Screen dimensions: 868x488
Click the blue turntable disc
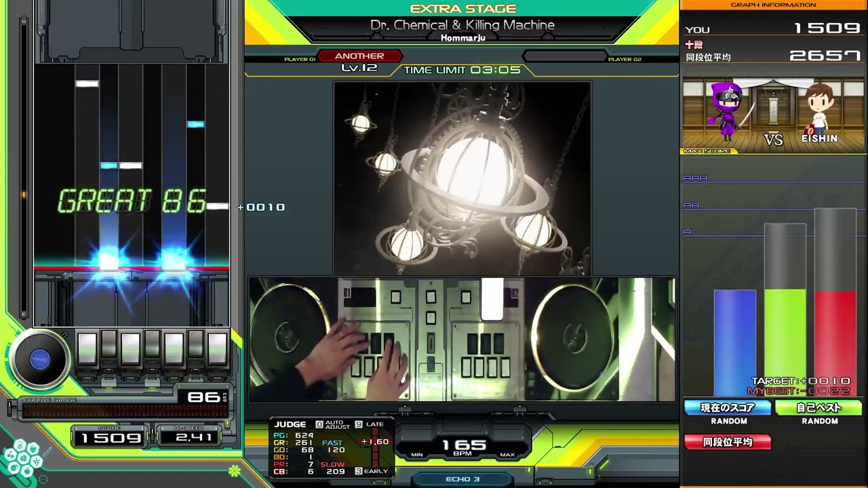pos(40,360)
